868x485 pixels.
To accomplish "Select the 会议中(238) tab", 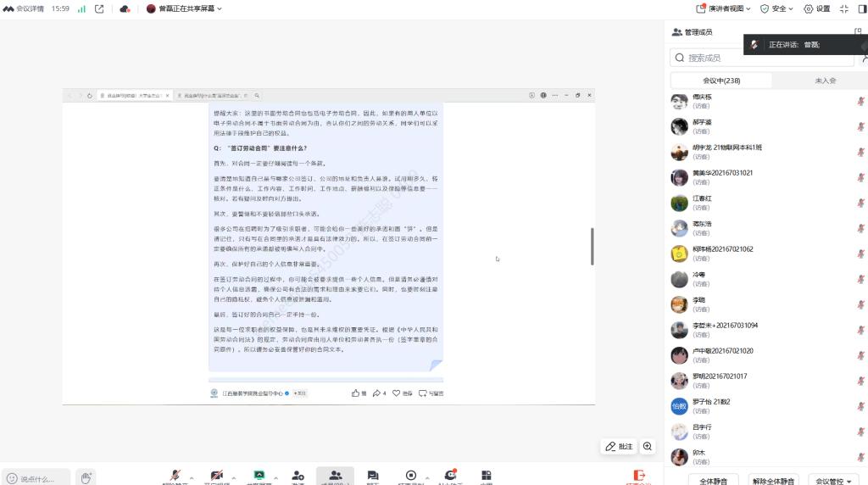I will tap(721, 81).
